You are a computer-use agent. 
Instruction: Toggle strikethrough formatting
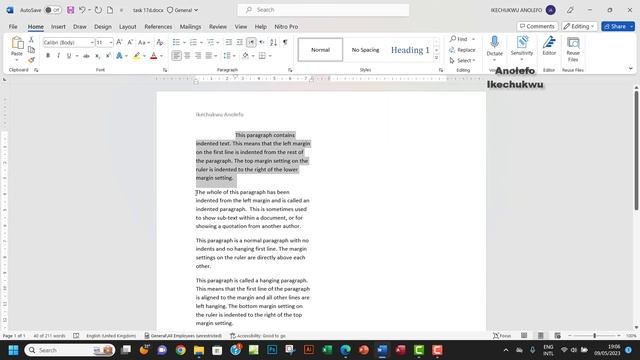[86, 56]
